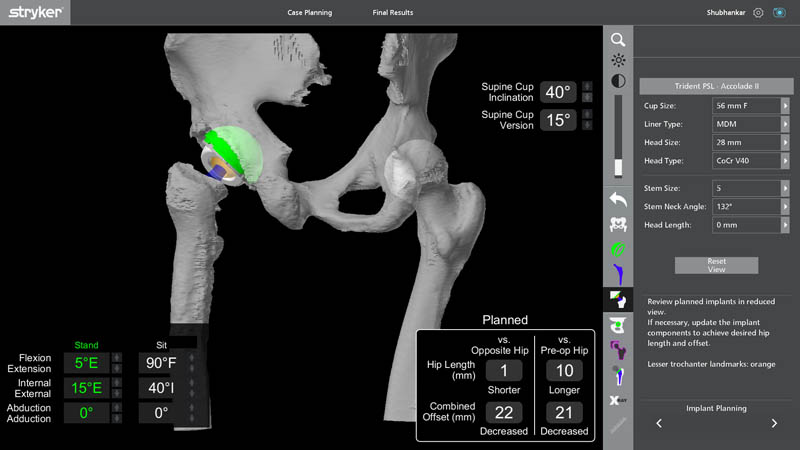
Task: Click hip length vs. pre-op hip value 10
Action: (564, 371)
